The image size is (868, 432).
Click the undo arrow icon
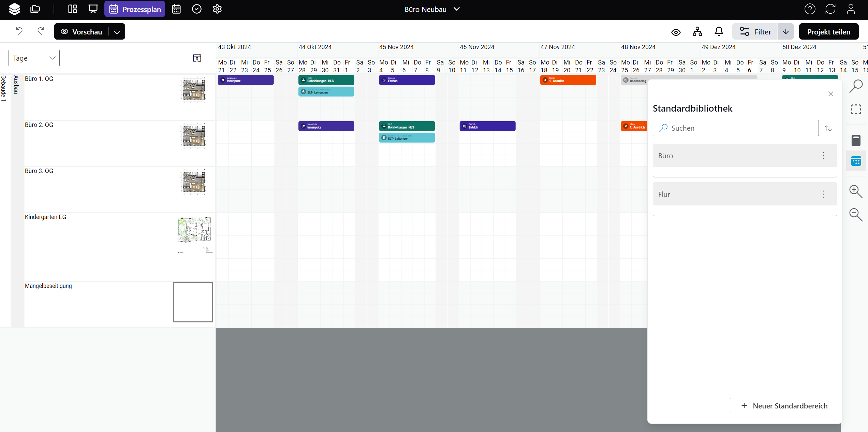pyautogui.click(x=19, y=31)
